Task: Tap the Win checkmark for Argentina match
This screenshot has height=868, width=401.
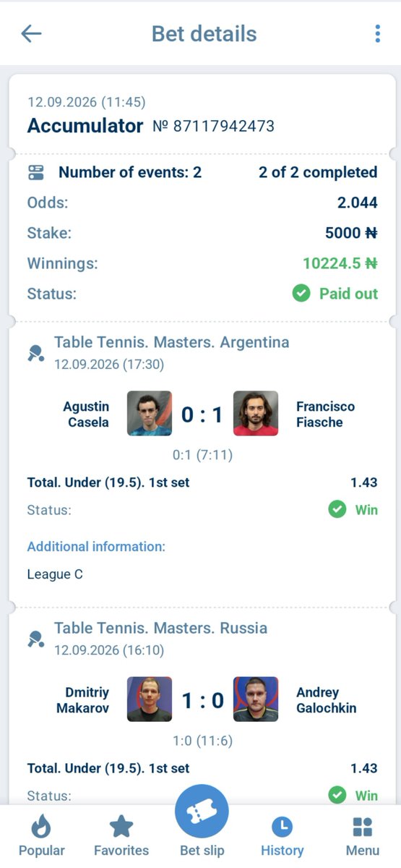Action: (x=337, y=510)
